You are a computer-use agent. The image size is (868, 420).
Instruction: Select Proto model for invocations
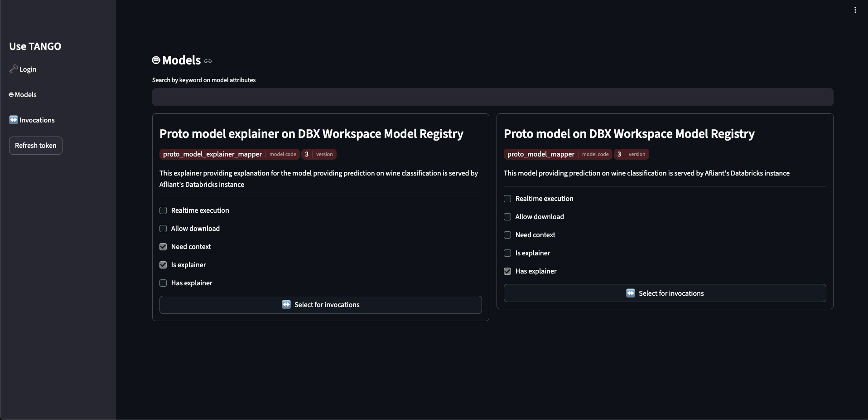coord(665,293)
